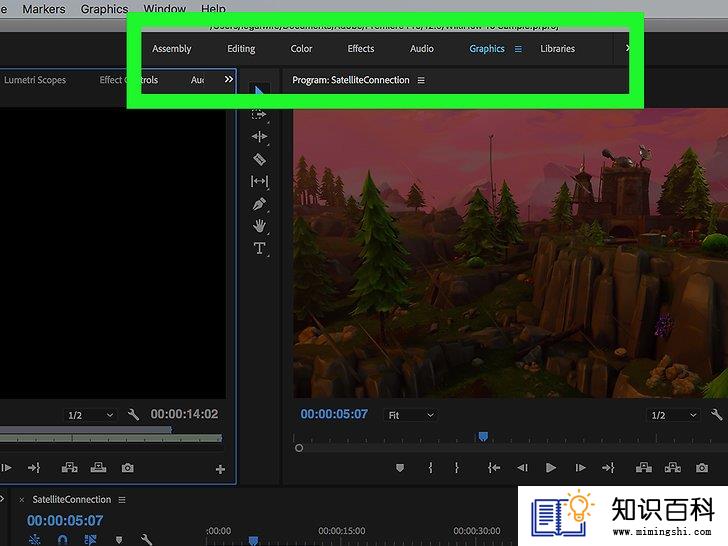Toggle Linked Selection in the timeline

tap(91, 540)
